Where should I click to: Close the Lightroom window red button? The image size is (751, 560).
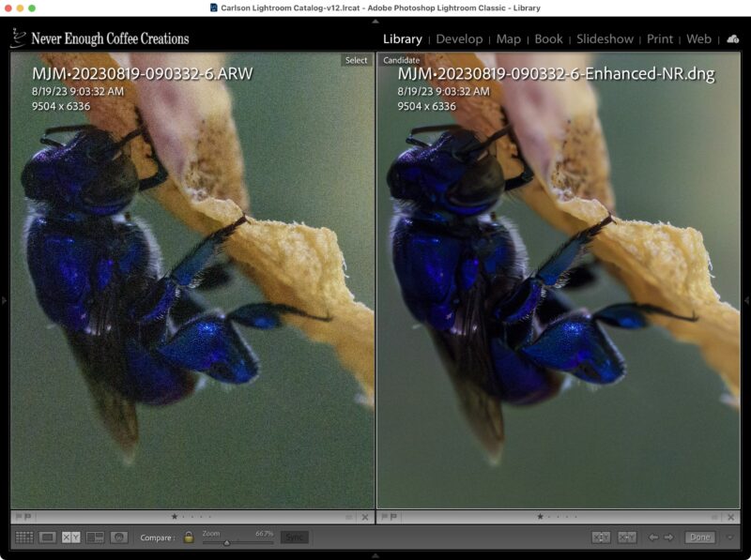[x=8, y=8]
